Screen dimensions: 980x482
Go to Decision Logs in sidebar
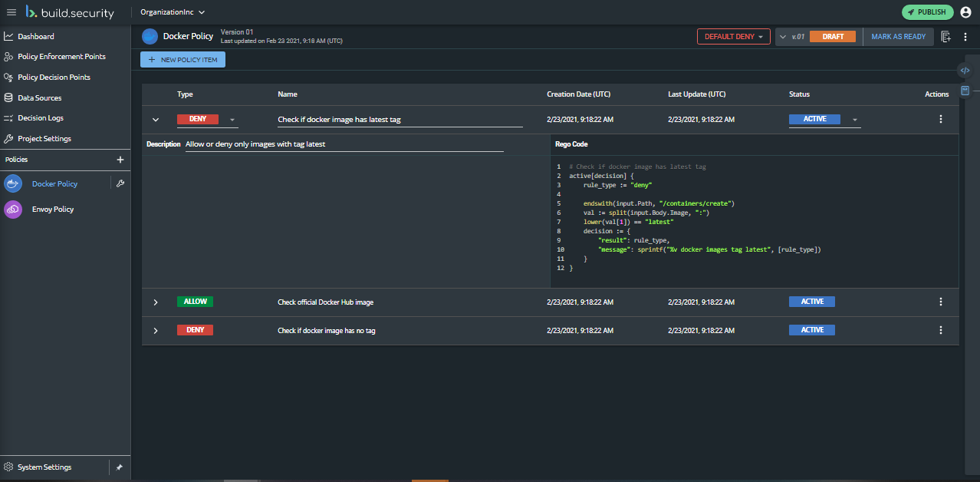point(41,118)
